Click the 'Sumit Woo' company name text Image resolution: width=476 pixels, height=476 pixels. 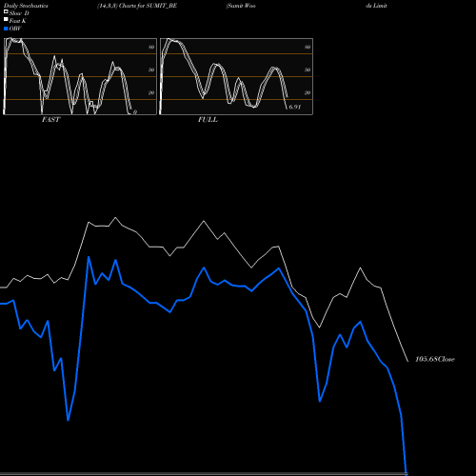(241, 6)
